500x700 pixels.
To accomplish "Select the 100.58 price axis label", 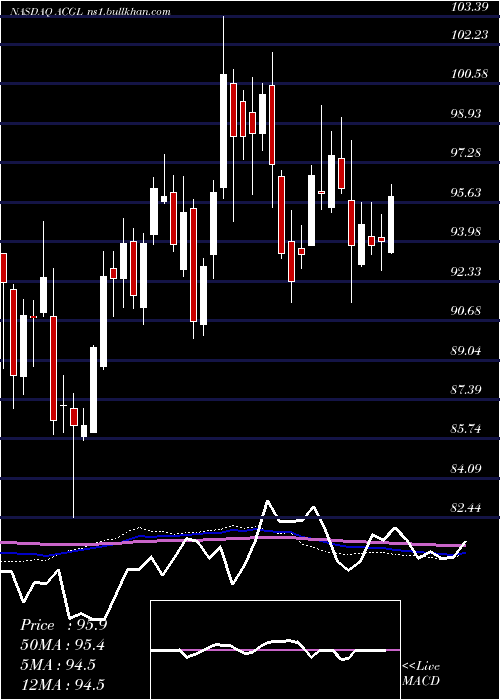I will 471,74.
